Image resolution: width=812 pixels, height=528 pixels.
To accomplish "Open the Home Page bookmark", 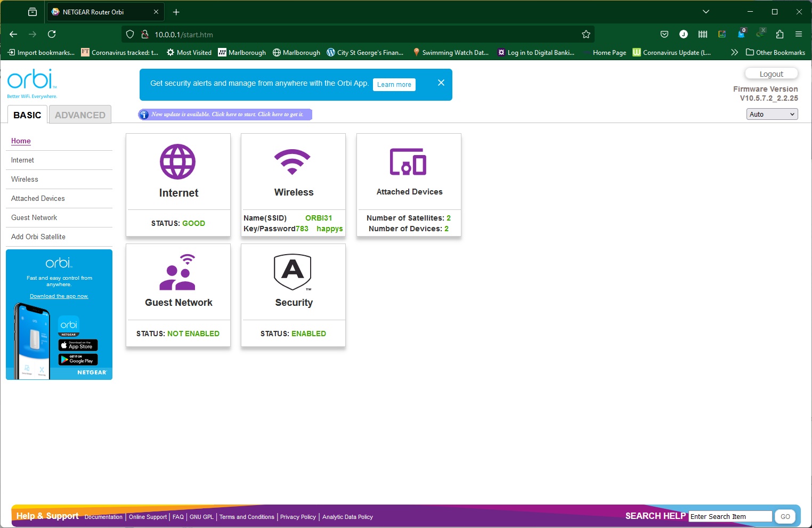I will point(605,52).
